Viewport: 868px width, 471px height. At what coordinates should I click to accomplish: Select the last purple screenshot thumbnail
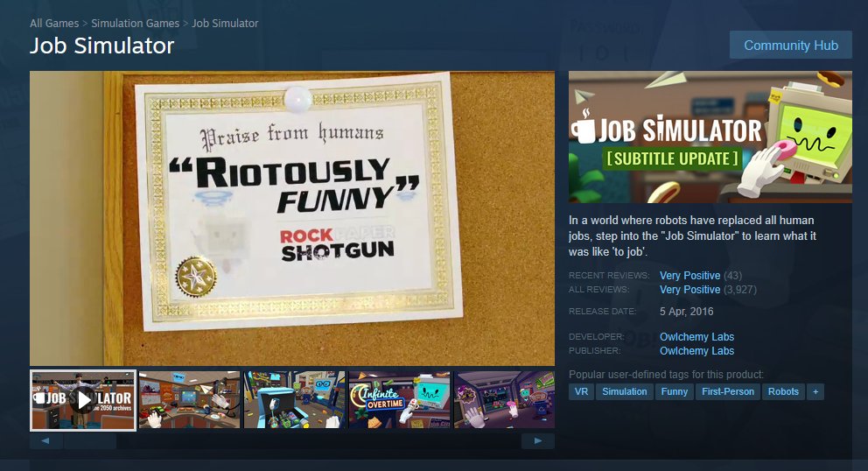(x=504, y=400)
